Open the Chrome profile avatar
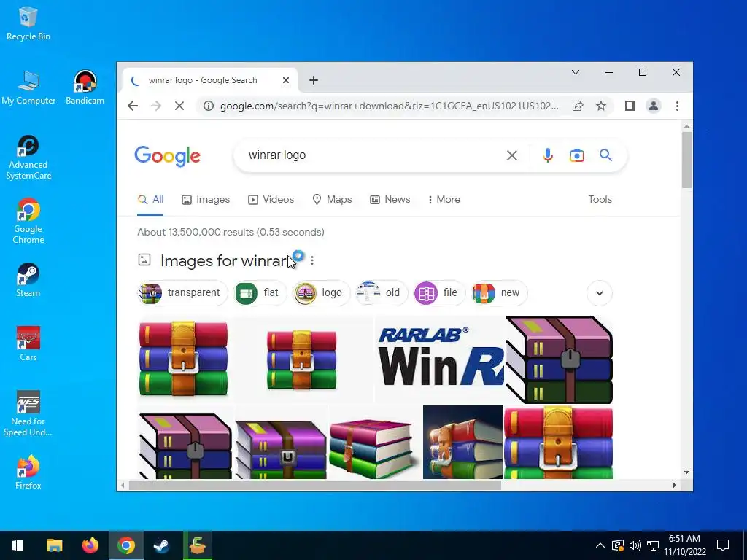Viewport: 747px width, 560px height. click(x=654, y=106)
